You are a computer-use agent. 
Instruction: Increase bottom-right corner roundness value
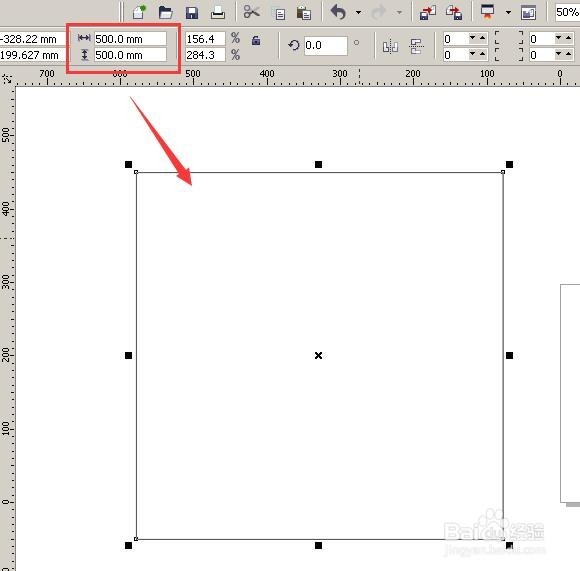click(x=569, y=54)
